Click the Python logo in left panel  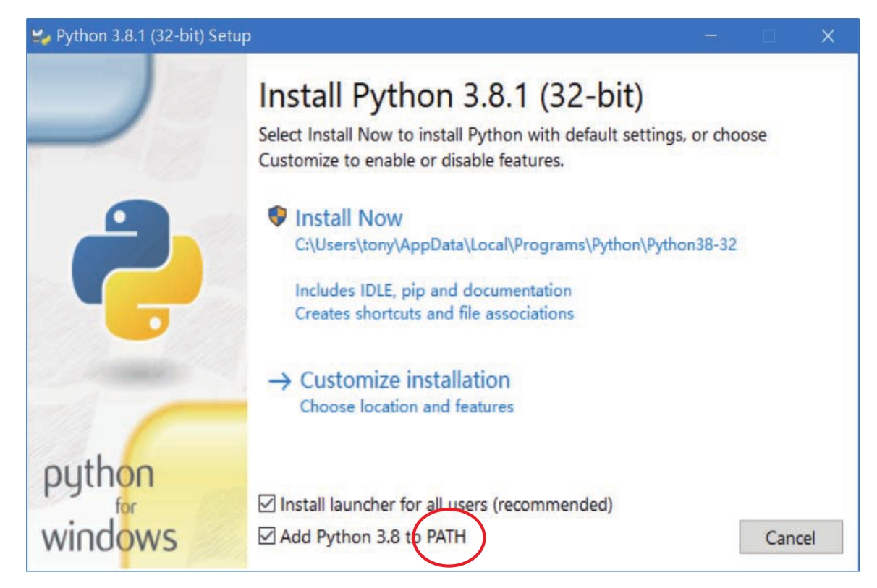coord(136,272)
